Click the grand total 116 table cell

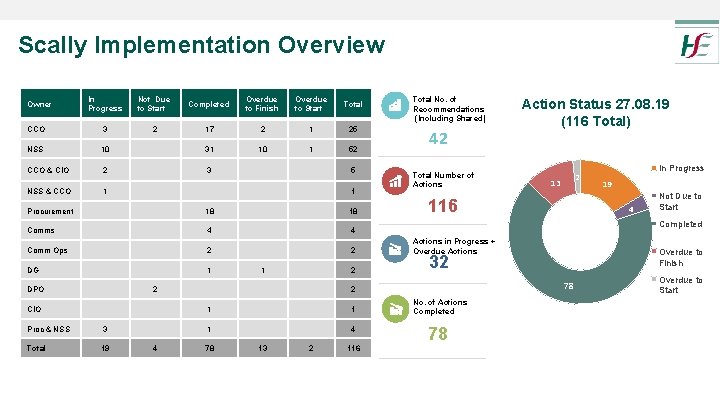[353, 348]
